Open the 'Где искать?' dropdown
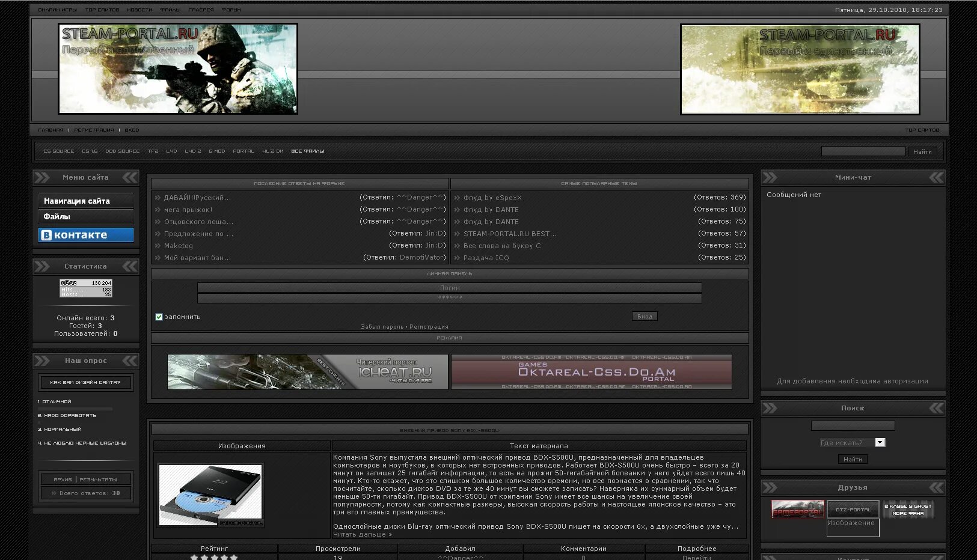 [x=853, y=443]
